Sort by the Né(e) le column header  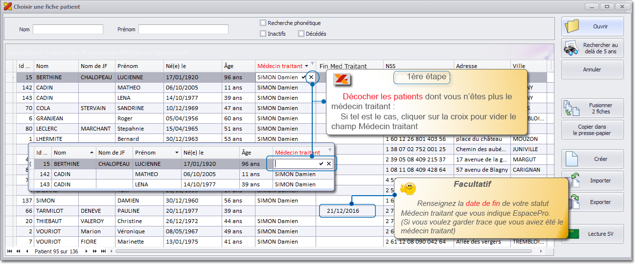(x=192, y=66)
